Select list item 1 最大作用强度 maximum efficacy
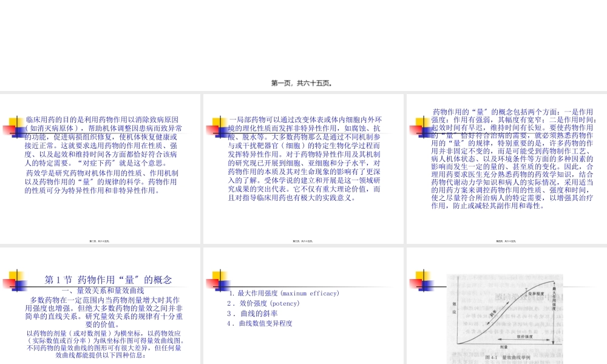The height and width of the screenshot is (364, 607). 285,292
